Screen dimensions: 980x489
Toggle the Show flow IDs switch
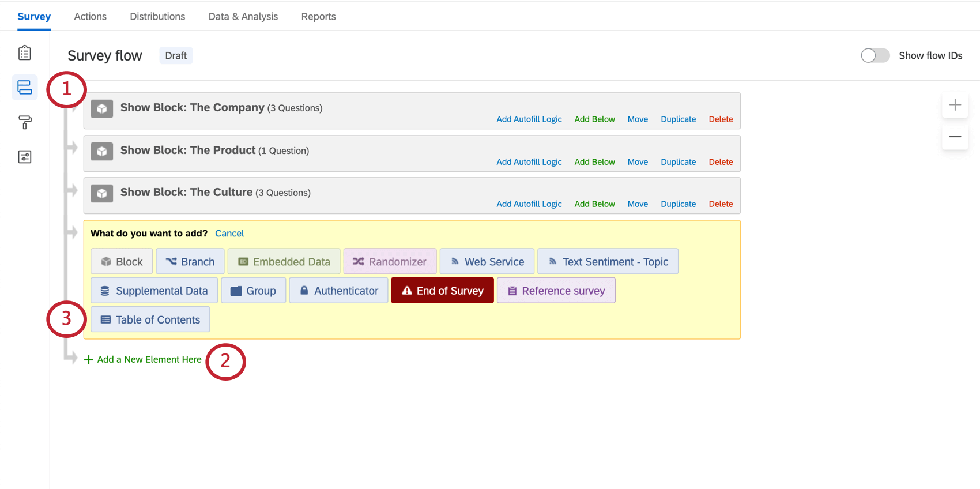click(x=875, y=55)
